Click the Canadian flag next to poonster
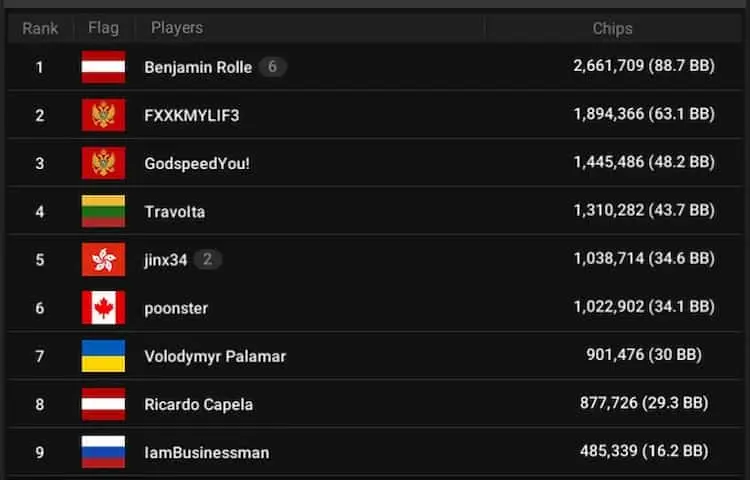The width and height of the screenshot is (750, 480). tap(103, 308)
